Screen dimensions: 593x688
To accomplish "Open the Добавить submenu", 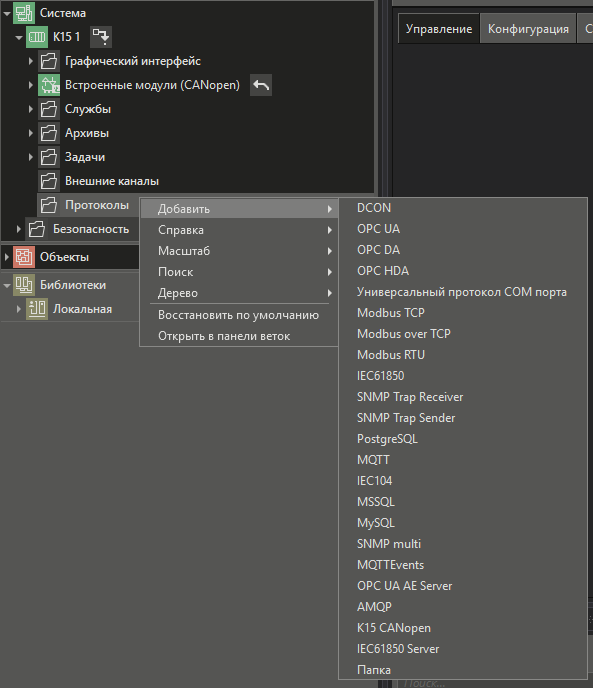I will click(x=239, y=209).
